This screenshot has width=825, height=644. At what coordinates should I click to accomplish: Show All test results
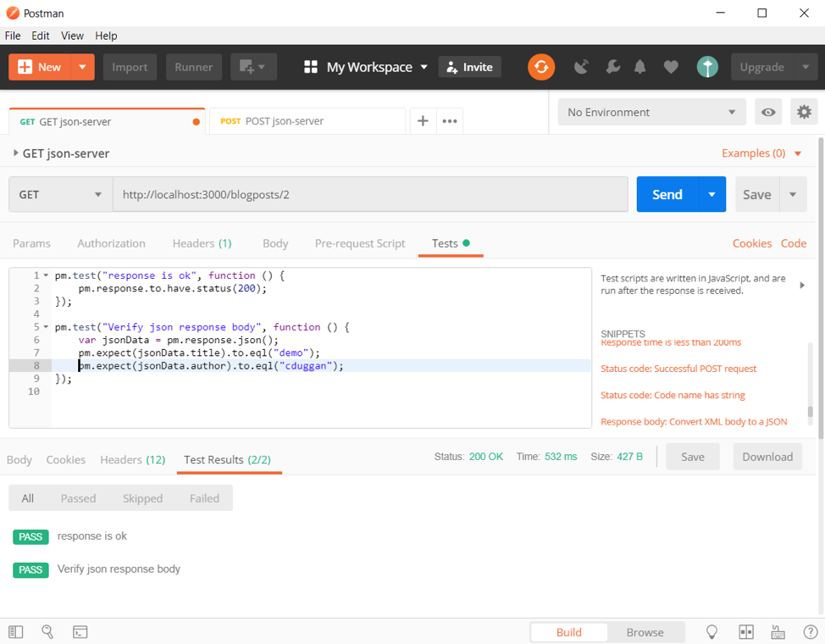tap(27, 498)
